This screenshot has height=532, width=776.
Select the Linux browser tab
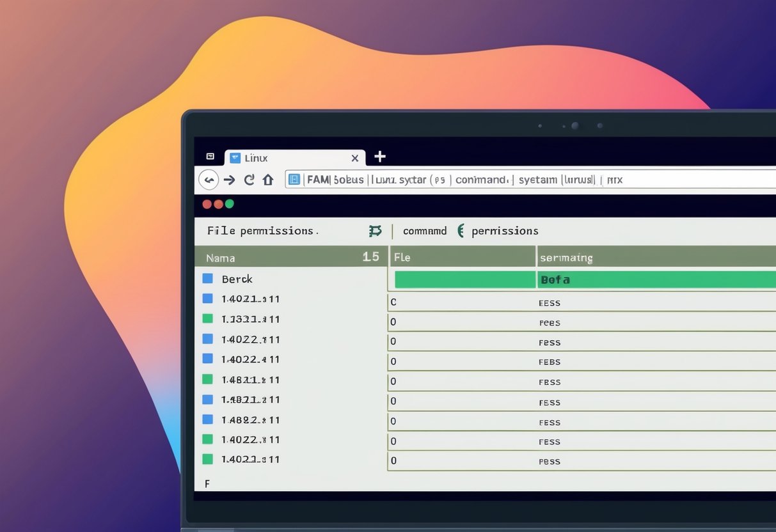point(255,157)
